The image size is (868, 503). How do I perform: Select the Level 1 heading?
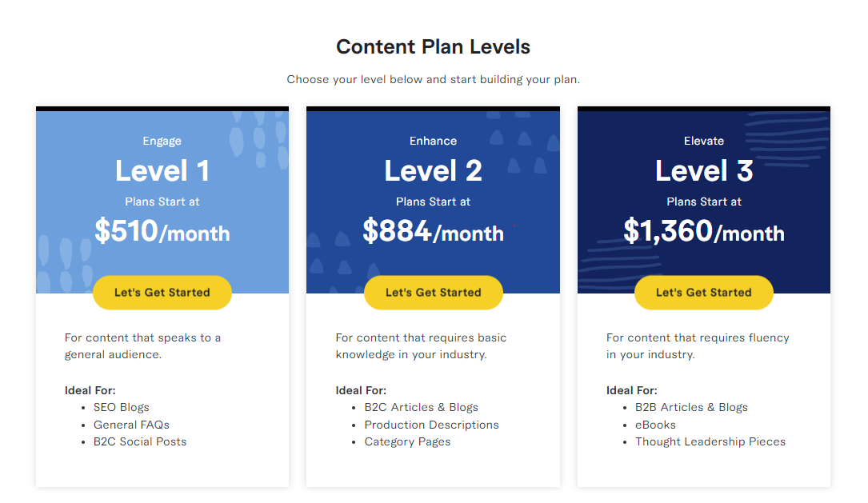click(x=162, y=170)
